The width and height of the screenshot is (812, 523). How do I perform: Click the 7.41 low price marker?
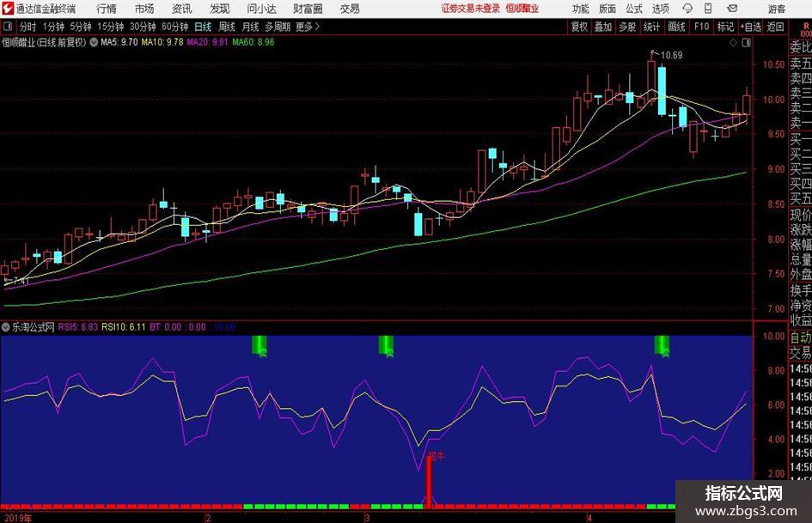point(21,281)
